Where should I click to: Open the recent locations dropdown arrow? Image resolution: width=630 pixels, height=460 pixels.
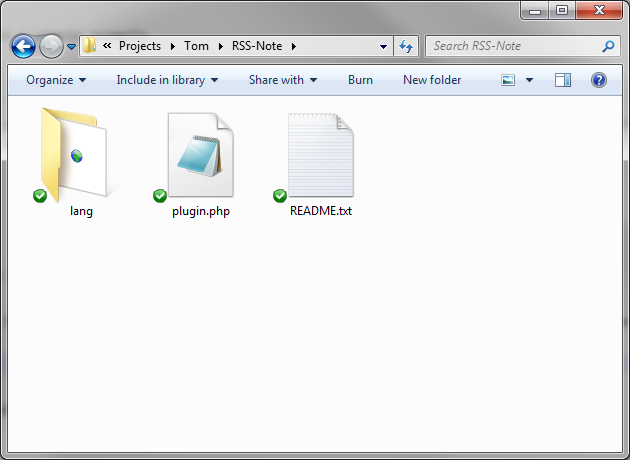(72, 47)
